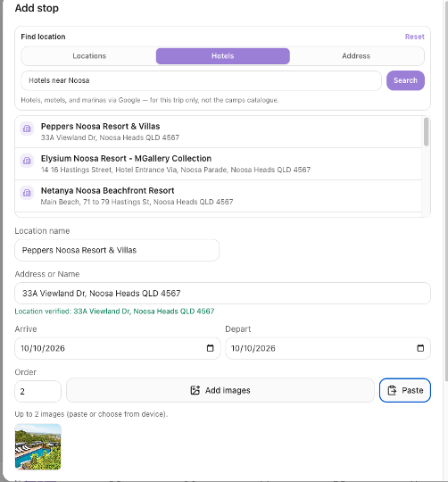Click hotel icon beside Elysium Noosa Resort
Screen dimensions: 448x482
(x=27, y=161)
